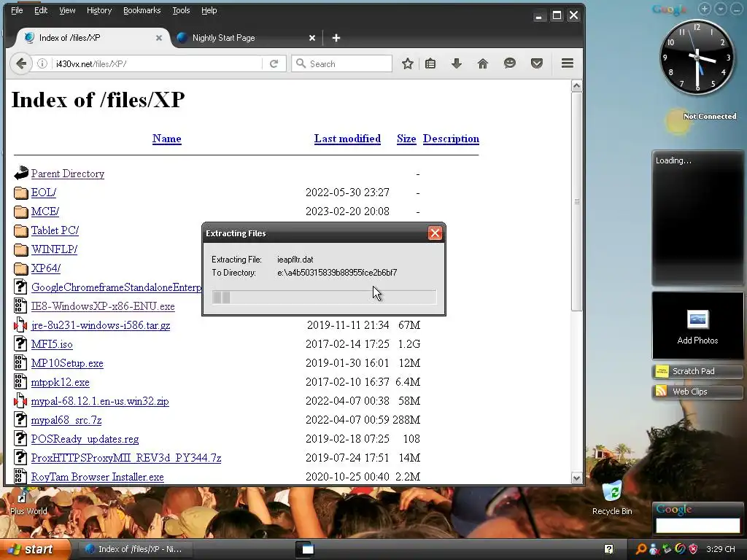This screenshot has width=747, height=560.
Task: Click into the browser Search field
Action: point(341,63)
